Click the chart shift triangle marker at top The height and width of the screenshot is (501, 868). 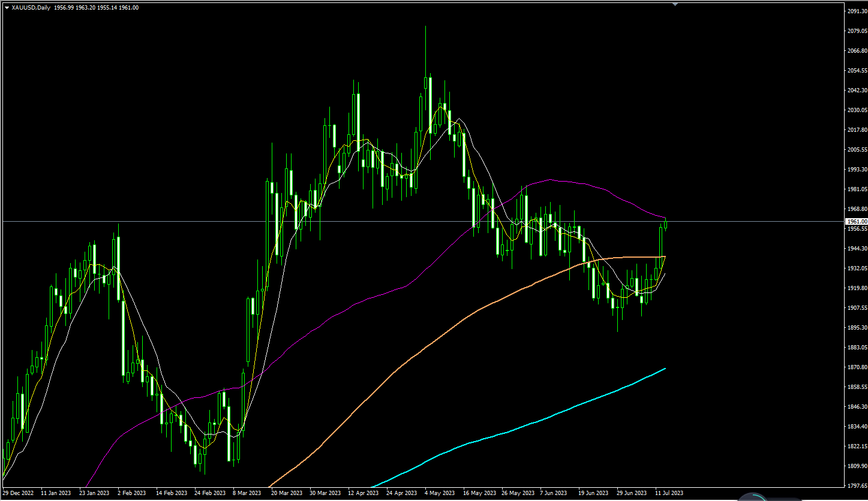(675, 4)
